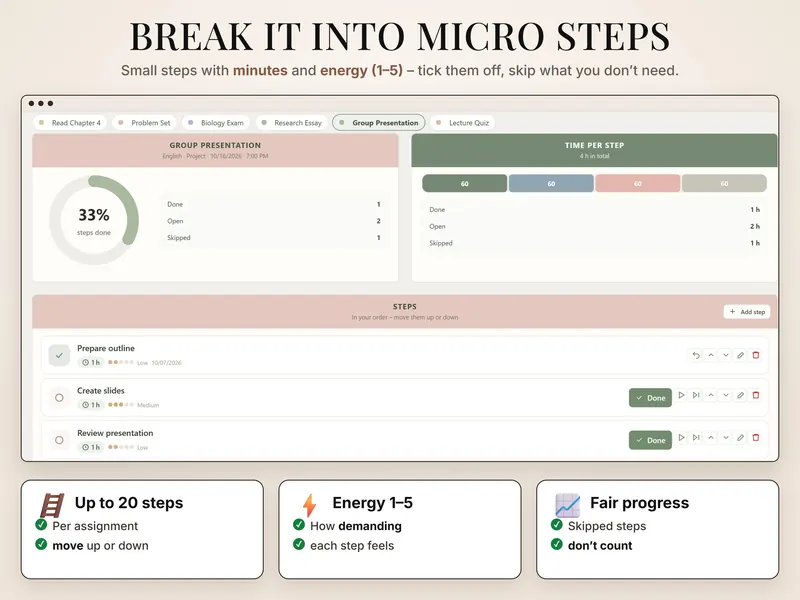800x600 pixels.
Task: Tick the Create slides circle
Action: [x=59, y=397]
